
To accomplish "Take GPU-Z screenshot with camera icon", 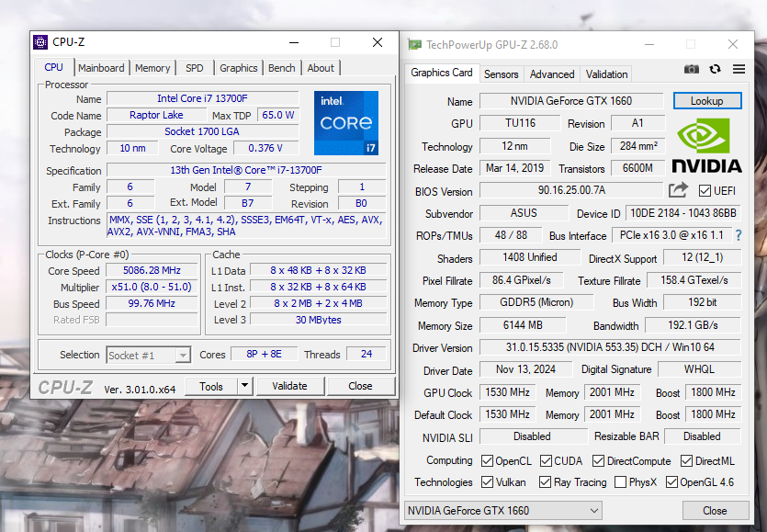I will pyautogui.click(x=691, y=69).
